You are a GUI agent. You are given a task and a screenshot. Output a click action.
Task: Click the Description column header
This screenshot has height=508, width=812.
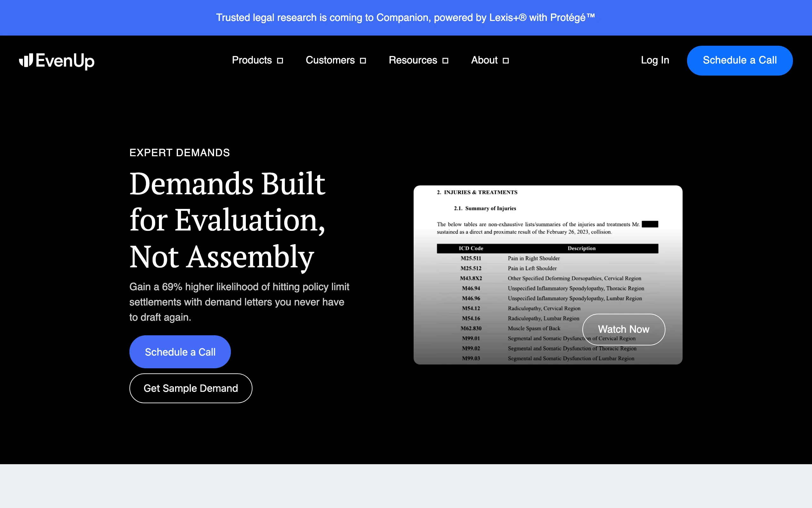581,248
